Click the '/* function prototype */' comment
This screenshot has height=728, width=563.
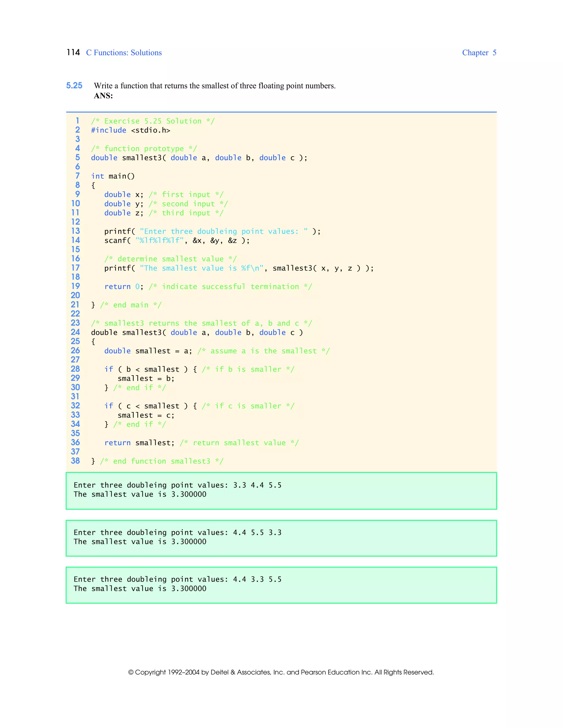pyautogui.click(x=144, y=149)
